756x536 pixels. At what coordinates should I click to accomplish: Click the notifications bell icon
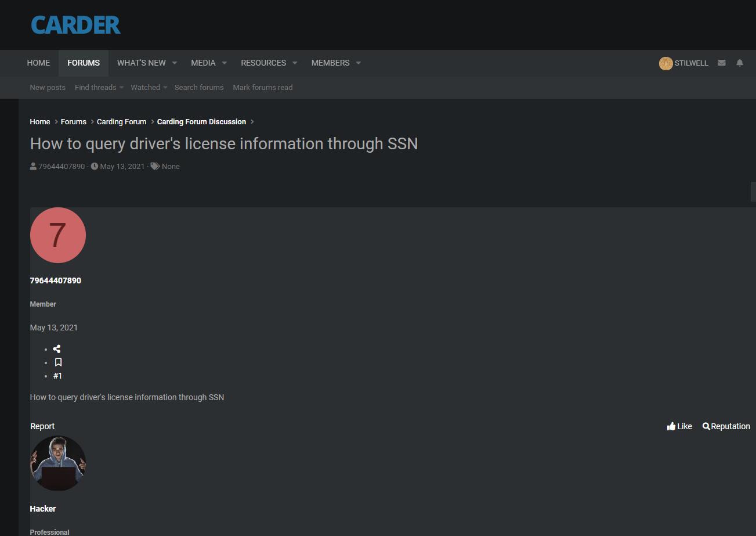pyautogui.click(x=739, y=63)
